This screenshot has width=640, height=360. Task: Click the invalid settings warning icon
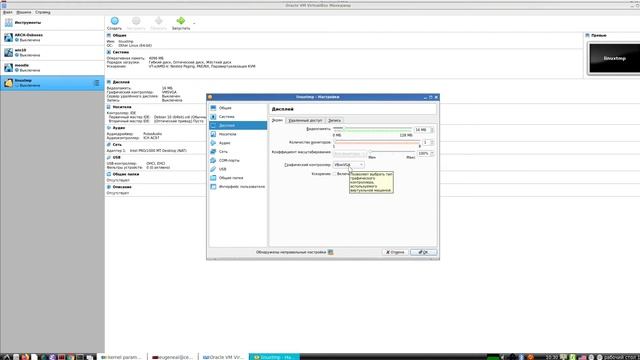(x=331, y=252)
